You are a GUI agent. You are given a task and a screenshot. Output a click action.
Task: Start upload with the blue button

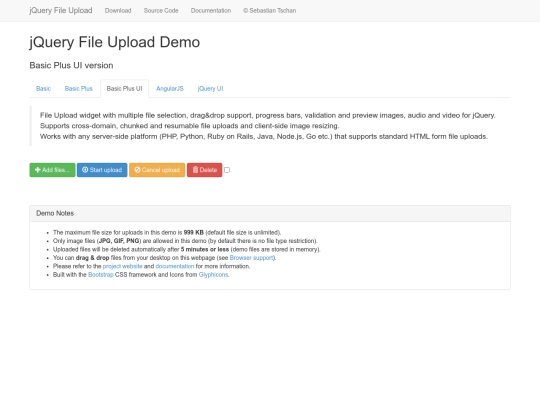[102, 170]
